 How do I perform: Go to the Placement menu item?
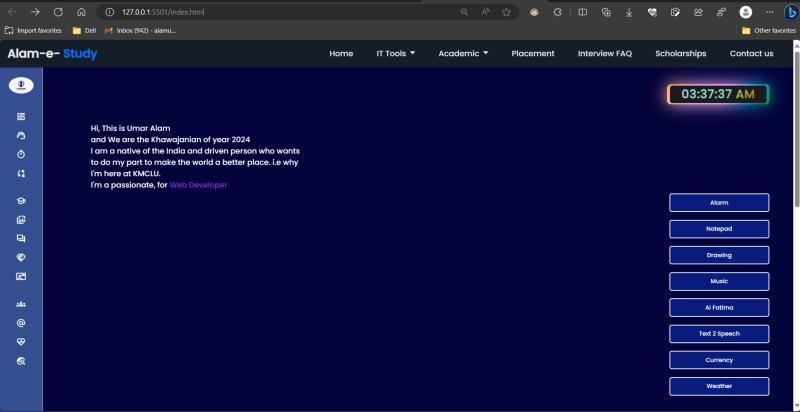point(532,53)
